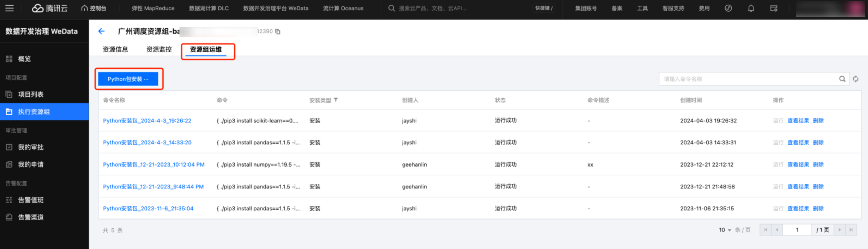The width and height of the screenshot is (868, 249).
Task: Click the 快捷键 / shortcut hint
Action: [544, 8]
